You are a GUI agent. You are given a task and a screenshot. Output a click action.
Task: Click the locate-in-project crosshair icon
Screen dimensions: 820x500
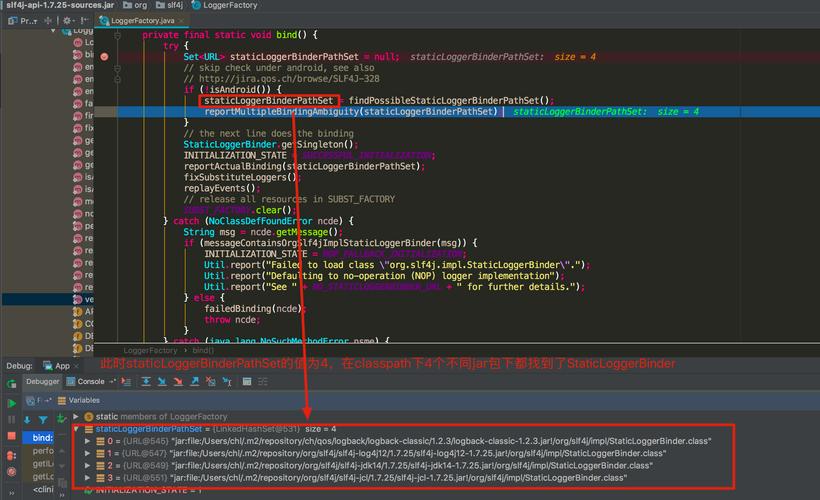[x=48, y=20]
